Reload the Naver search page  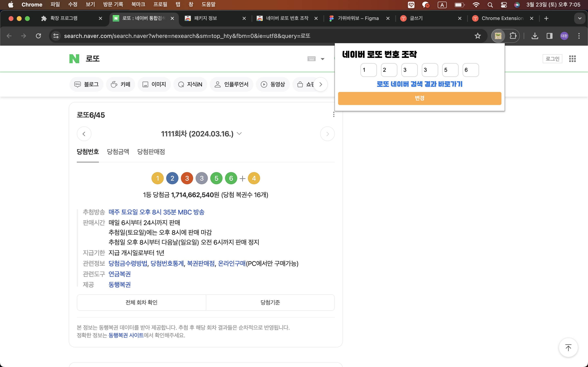pyautogui.click(x=38, y=36)
